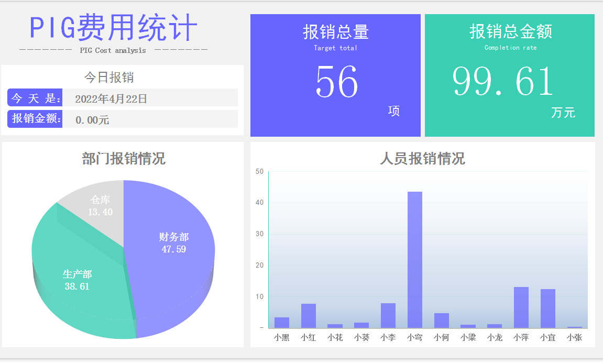Click the bar for 小萍
The height and width of the screenshot is (364, 603).
521,306
